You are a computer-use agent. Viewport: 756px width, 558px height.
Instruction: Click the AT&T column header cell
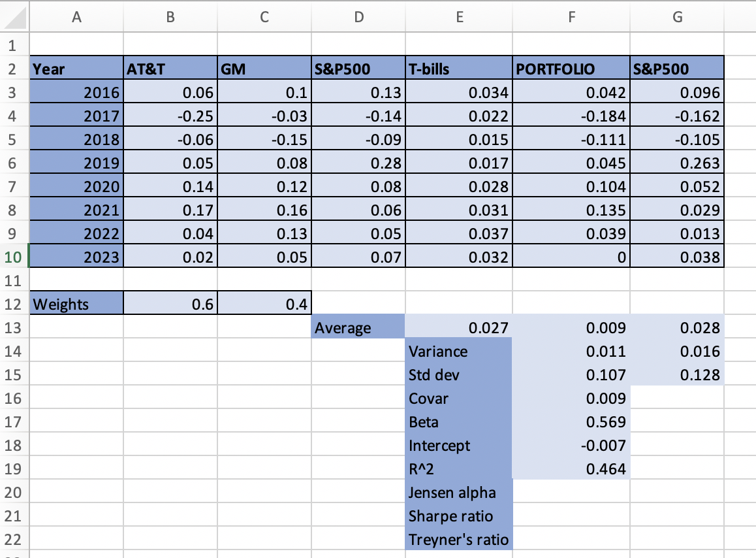[170, 68]
